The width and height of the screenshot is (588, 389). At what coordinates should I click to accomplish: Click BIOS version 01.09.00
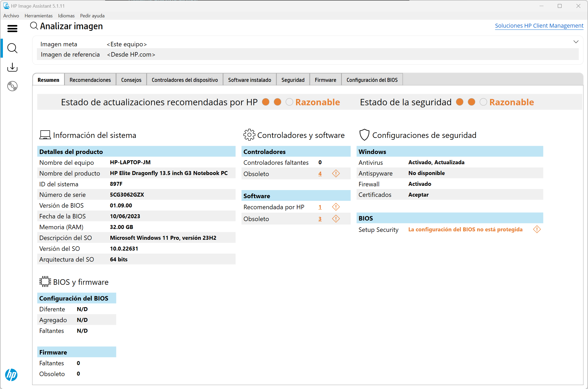[x=121, y=205]
